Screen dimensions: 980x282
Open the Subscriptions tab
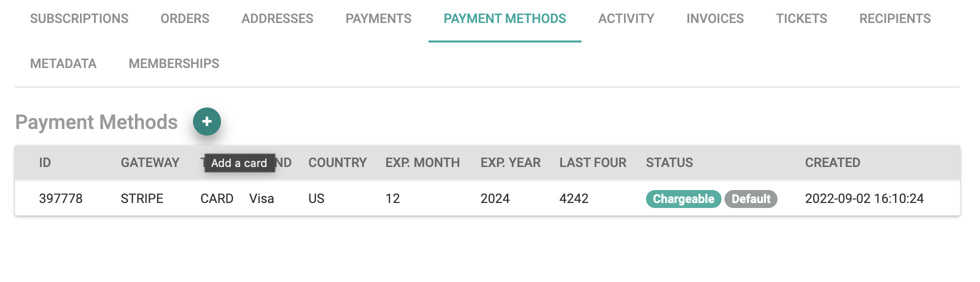(x=79, y=19)
